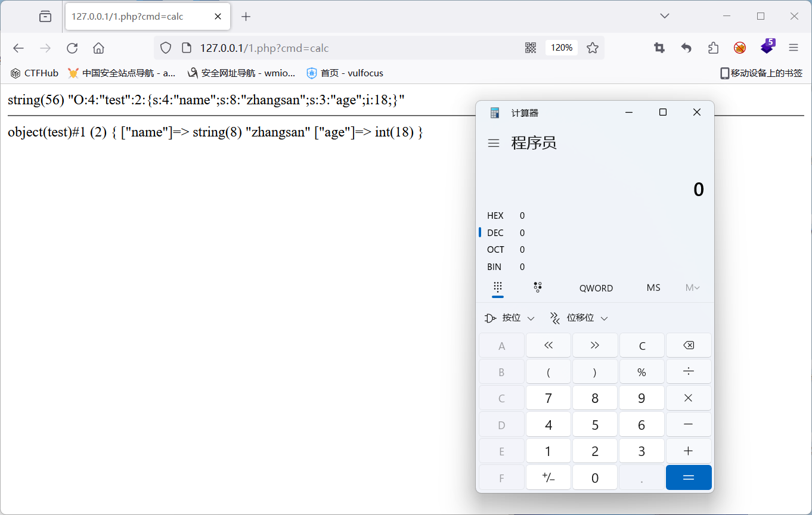Click the undo arrow toolbar icon
Image resolution: width=812 pixels, height=515 pixels.
coord(686,48)
